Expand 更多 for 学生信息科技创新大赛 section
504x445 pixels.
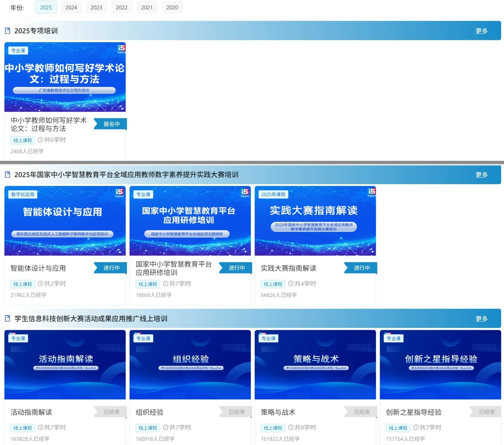pos(481,319)
